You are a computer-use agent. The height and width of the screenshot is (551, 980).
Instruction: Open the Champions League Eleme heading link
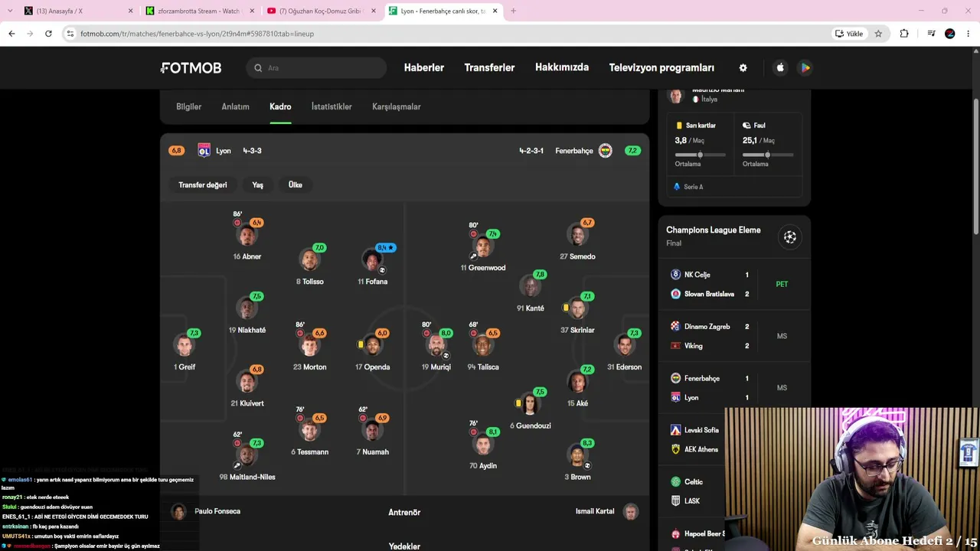pyautogui.click(x=714, y=230)
